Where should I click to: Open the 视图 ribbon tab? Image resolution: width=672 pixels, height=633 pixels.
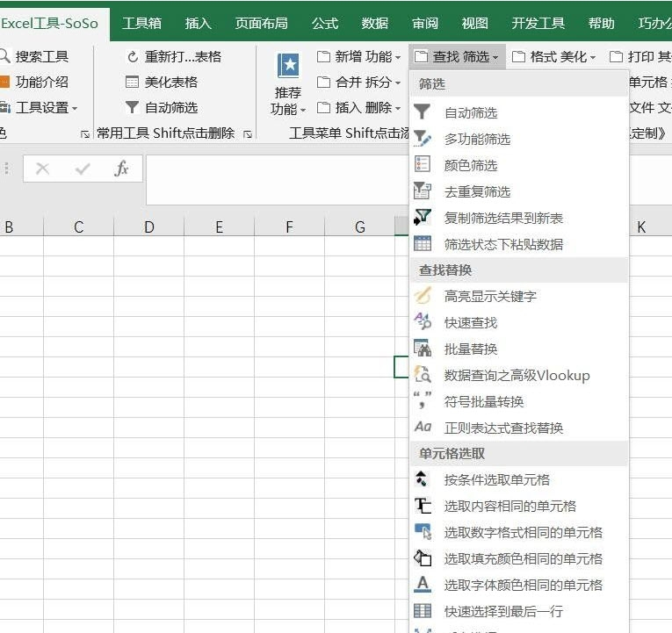click(475, 23)
